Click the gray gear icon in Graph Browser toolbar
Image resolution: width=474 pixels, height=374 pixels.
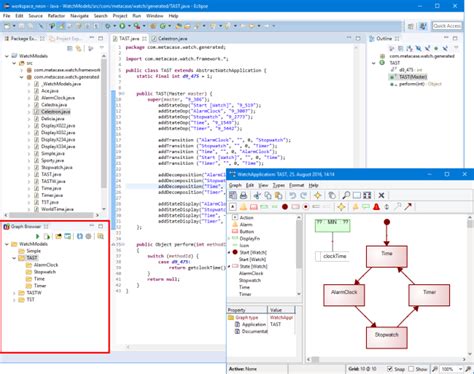pos(88,236)
